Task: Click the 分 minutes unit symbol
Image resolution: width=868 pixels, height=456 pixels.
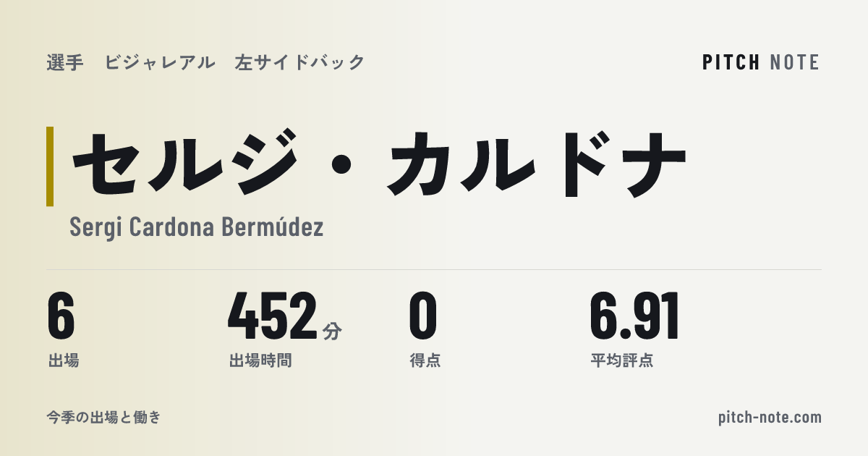Action: [332, 331]
